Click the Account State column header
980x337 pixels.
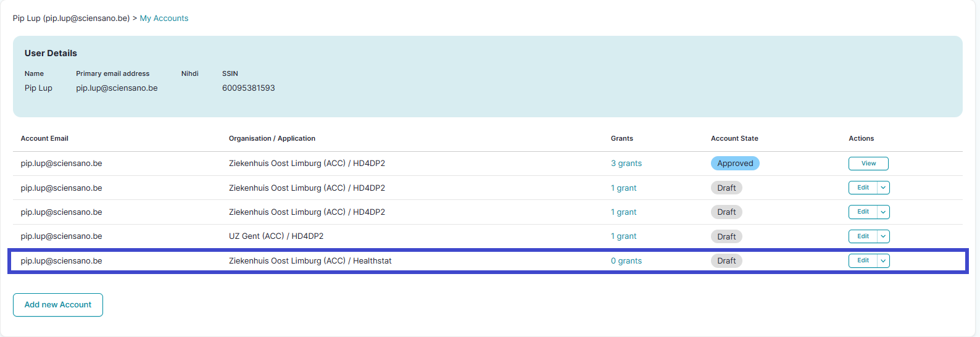[x=734, y=138]
